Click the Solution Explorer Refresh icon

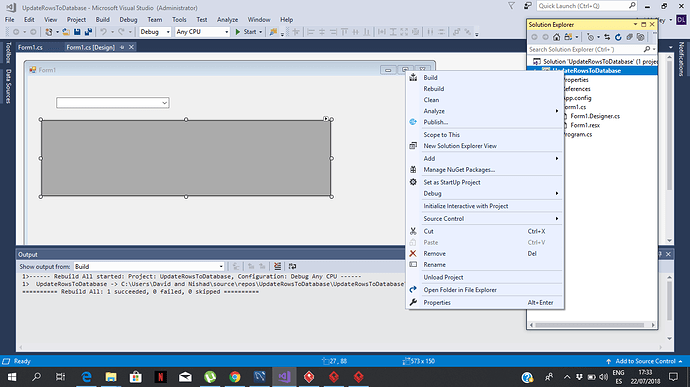(x=618, y=37)
